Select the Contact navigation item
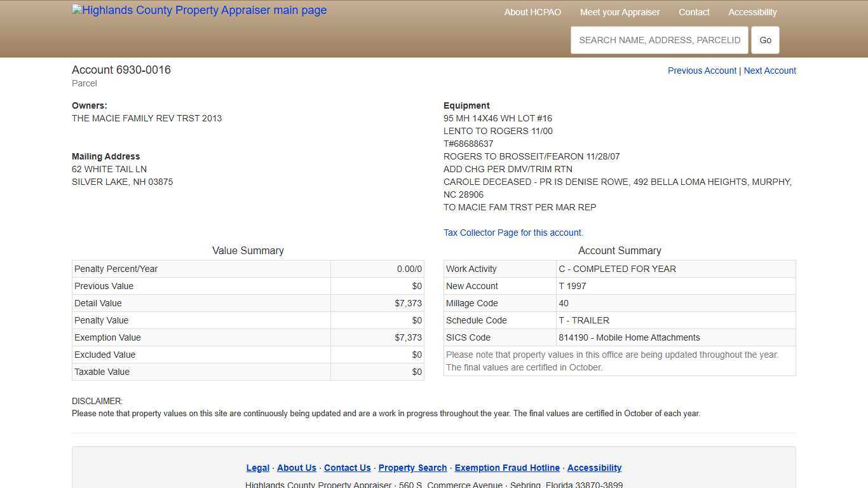Image resolution: width=868 pixels, height=488 pixels. click(694, 12)
